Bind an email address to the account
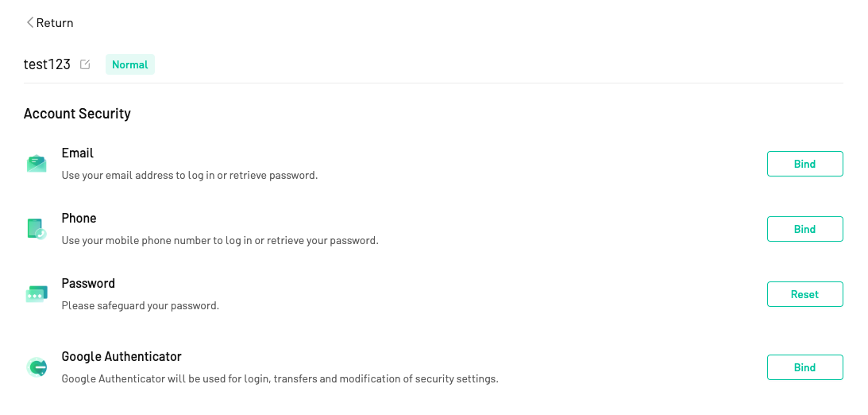 click(x=805, y=164)
